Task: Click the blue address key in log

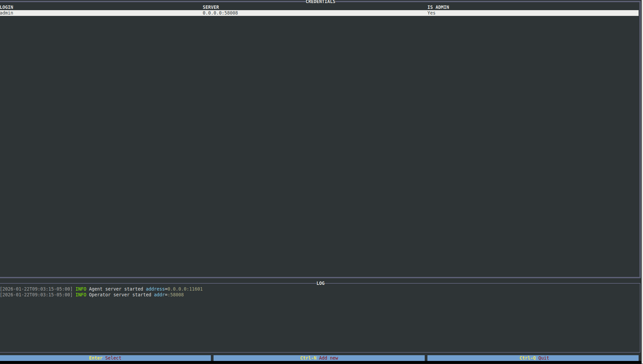Action: tap(155, 289)
